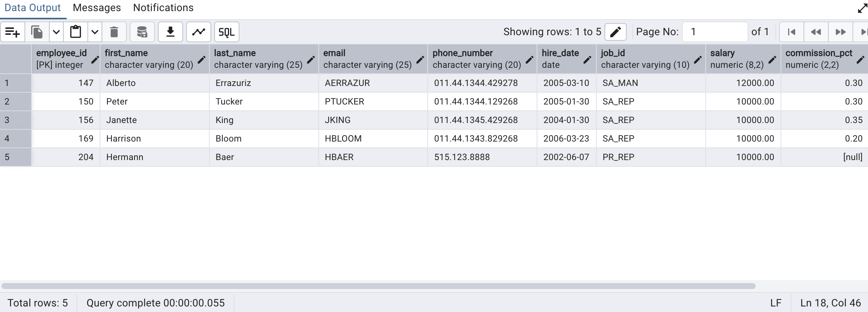Image resolution: width=868 pixels, height=312 pixels.
Task: Click edit pencil in salary column header
Action: click(x=772, y=59)
